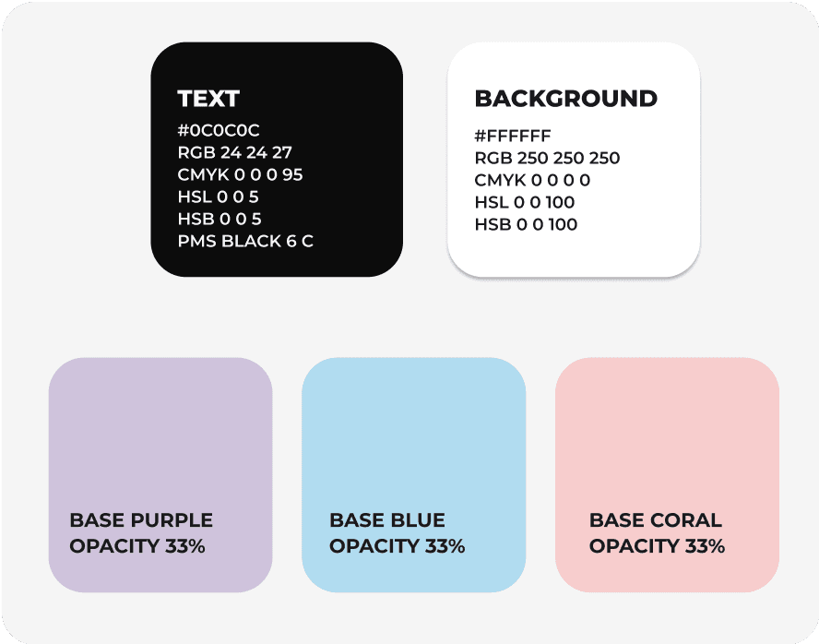Select the RGB 250 250 250 value

pos(547,159)
